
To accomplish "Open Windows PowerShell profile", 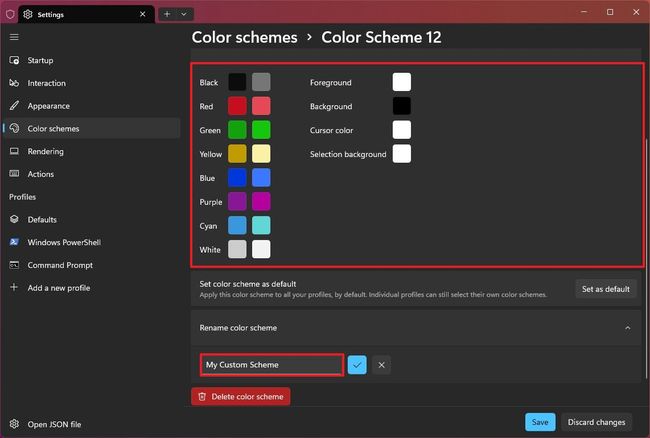I will coord(91,242).
